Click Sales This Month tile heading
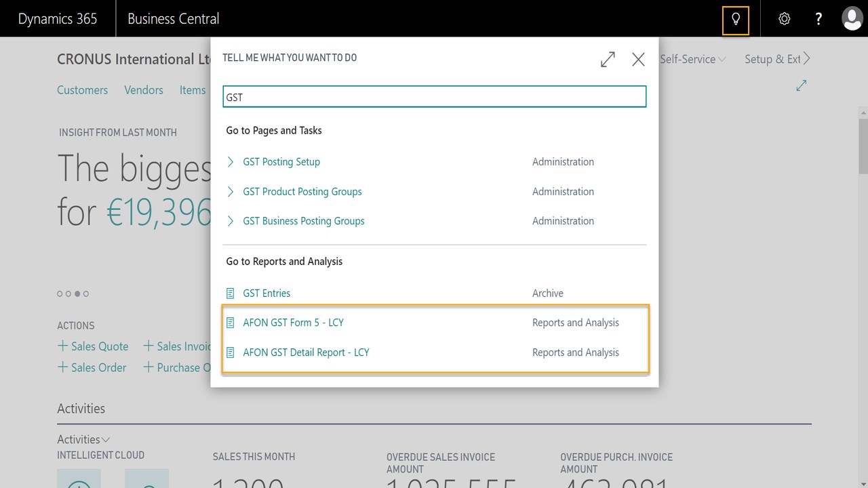This screenshot has height=488, width=868. [254, 457]
